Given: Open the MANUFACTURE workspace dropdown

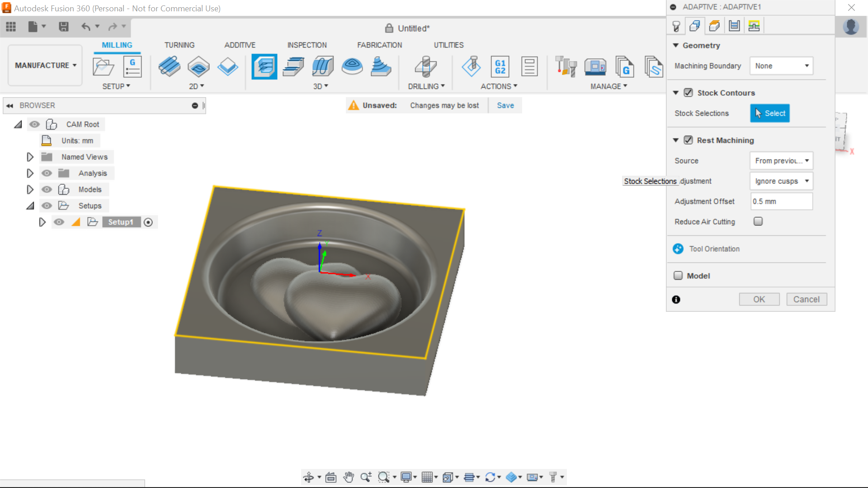Looking at the screenshot, I should point(45,66).
